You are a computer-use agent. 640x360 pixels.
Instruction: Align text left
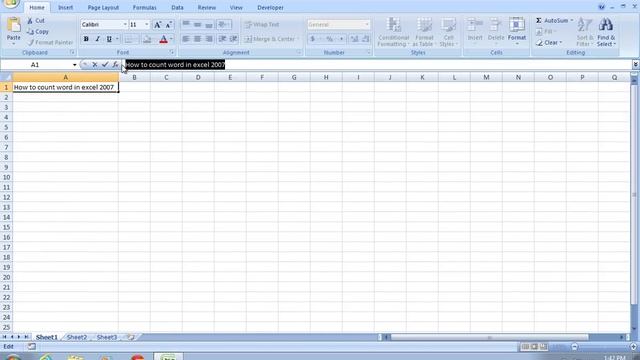186,39
